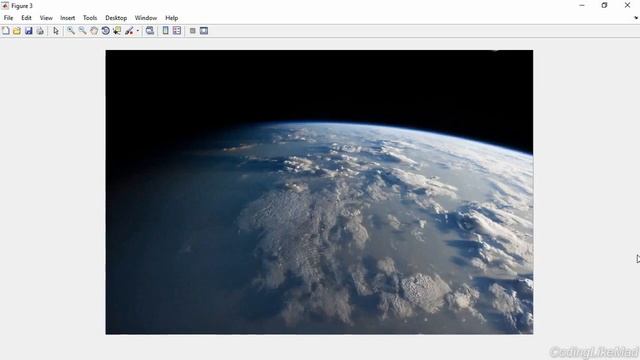640x360 pixels.
Task: Close the Figure 3 window
Action: [627, 5]
